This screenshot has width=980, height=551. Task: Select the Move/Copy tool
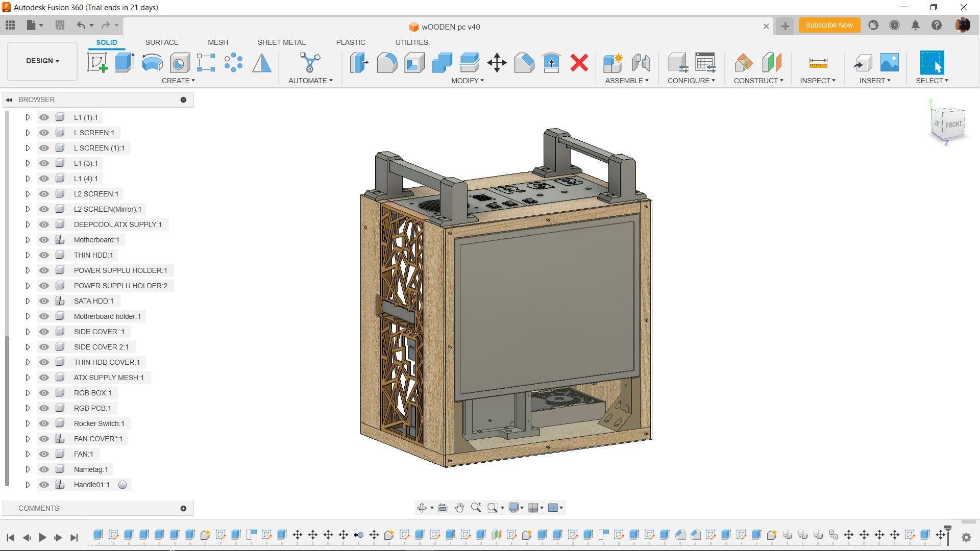[497, 62]
